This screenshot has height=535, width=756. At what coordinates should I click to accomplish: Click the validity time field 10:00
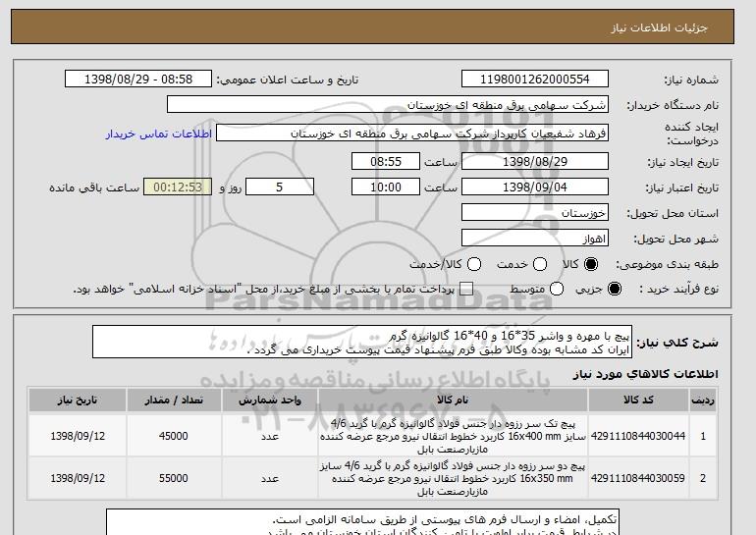tap(386, 187)
